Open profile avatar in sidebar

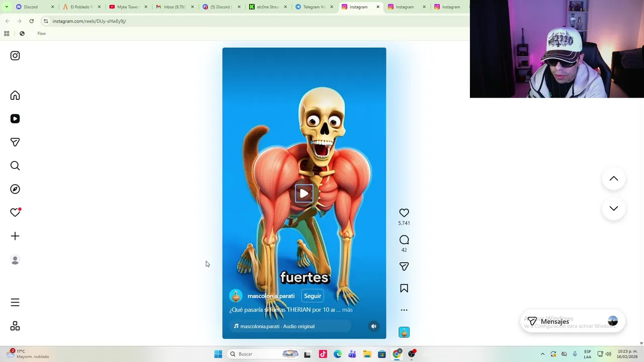click(x=15, y=260)
